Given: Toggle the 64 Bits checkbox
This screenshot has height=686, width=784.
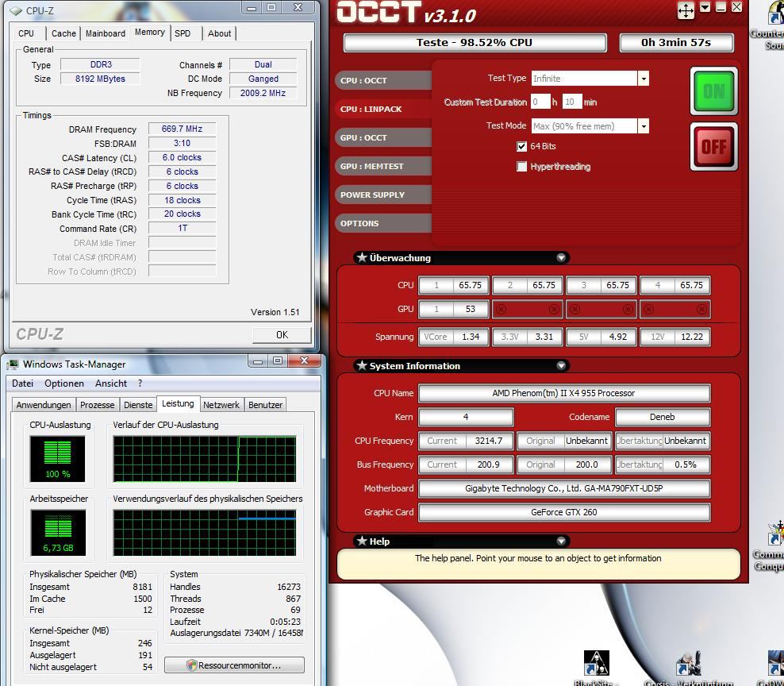Looking at the screenshot, I should coord(521,146).
